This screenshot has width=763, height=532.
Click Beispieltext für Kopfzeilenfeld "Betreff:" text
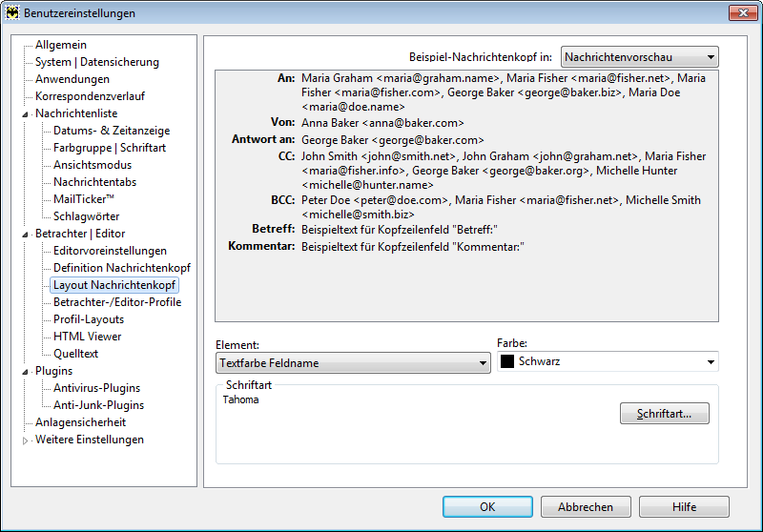coord(400,230)
